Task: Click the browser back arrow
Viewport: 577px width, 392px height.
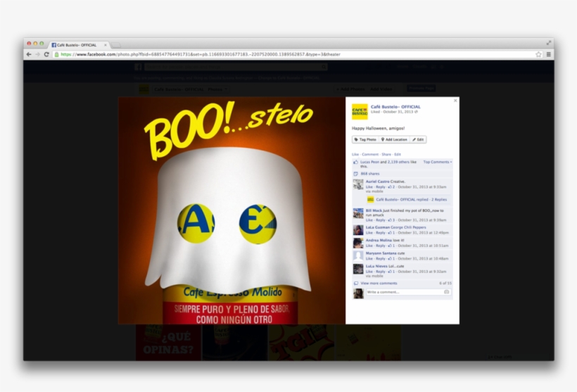Action: click(29, 54)
